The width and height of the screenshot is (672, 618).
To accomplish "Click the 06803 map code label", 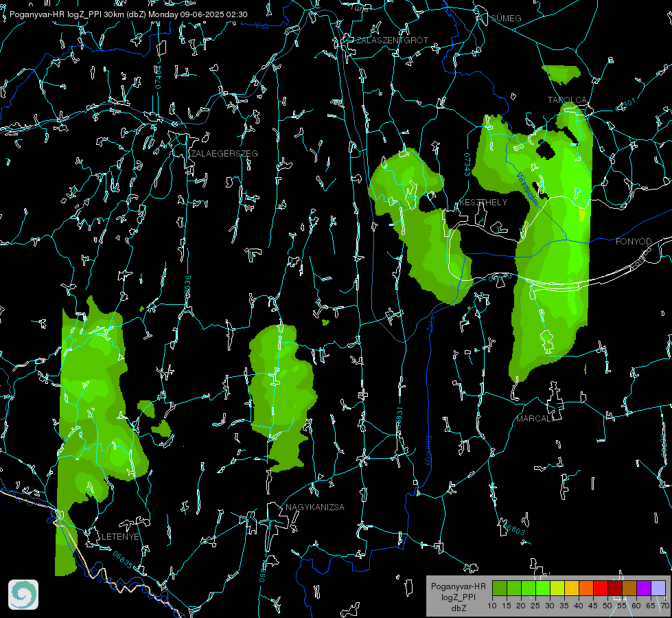I will click(513, 527).
